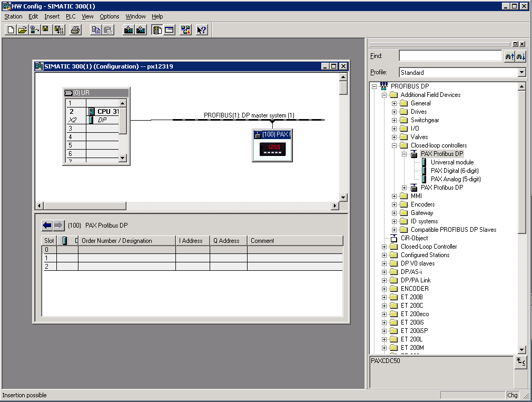Click the context Help arrow icon

click(x=202, y=30)
